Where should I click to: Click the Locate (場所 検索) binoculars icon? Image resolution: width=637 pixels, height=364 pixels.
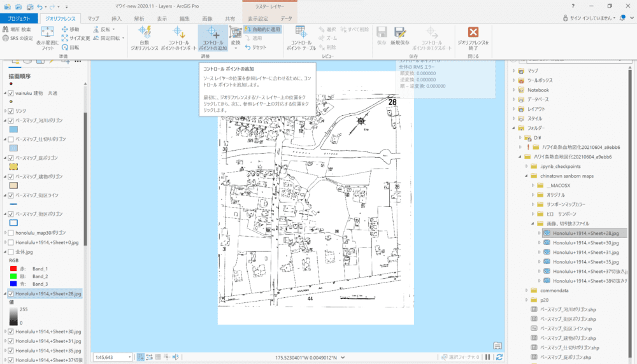(5, 29)
